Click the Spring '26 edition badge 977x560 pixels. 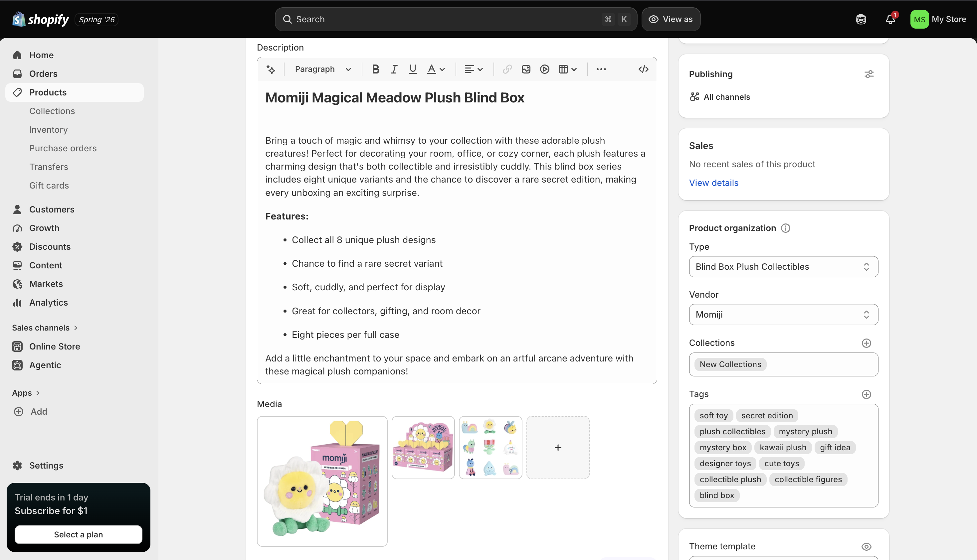point(97,20)
